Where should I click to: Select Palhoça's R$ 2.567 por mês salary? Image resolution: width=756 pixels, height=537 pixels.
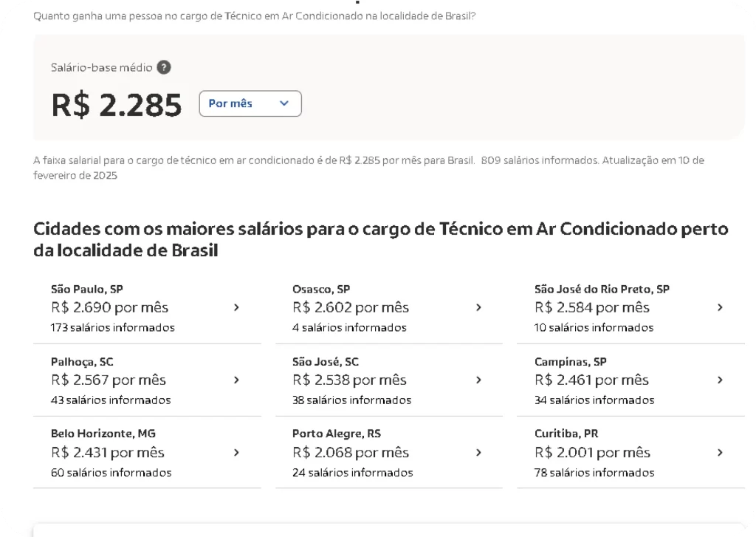click(x=109, y=380)
